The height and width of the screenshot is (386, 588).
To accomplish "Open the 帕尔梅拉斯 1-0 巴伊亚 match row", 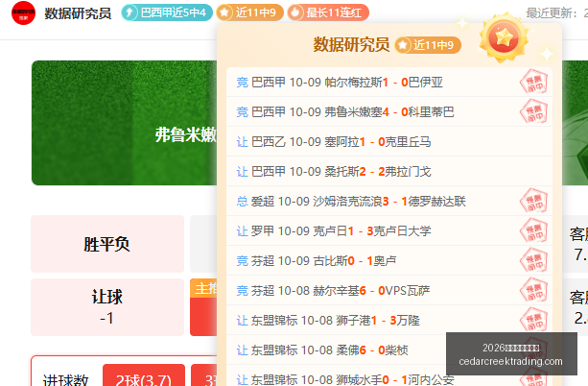I will [389, 83].
